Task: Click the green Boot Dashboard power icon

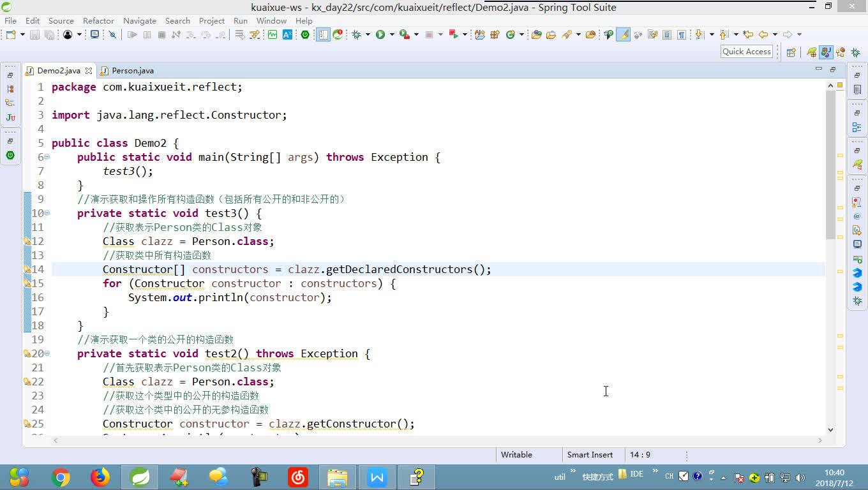Action: point(305,34)
